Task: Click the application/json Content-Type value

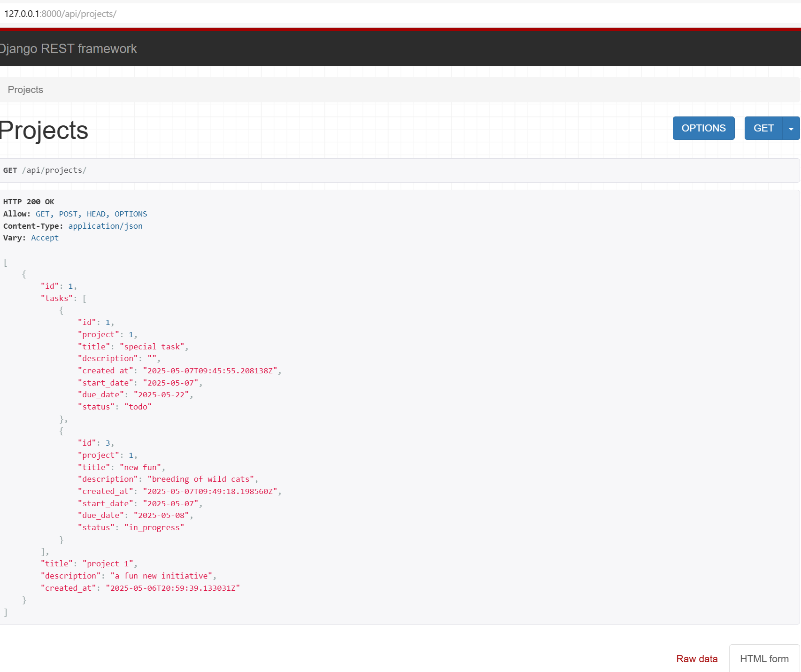Action: (105, 226)
